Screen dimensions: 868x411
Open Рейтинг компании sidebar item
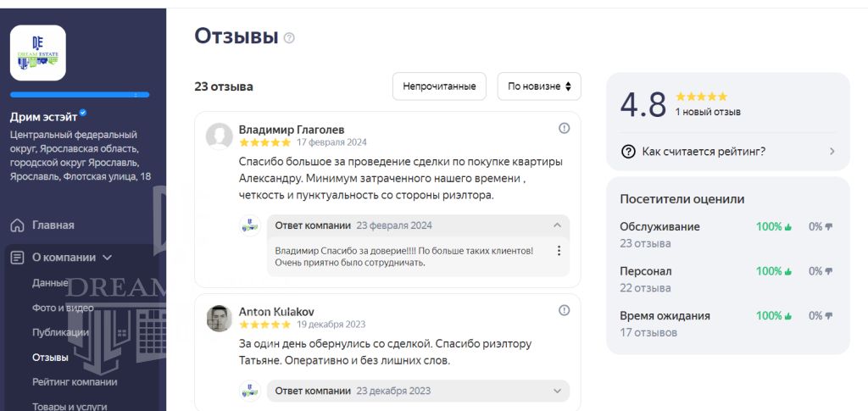(x=75, y=382)
